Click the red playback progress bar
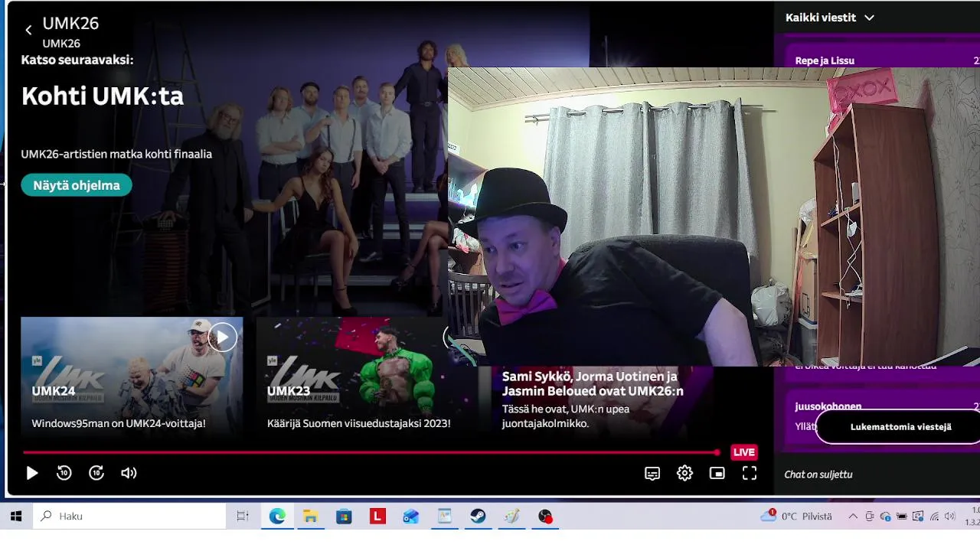 371,452
